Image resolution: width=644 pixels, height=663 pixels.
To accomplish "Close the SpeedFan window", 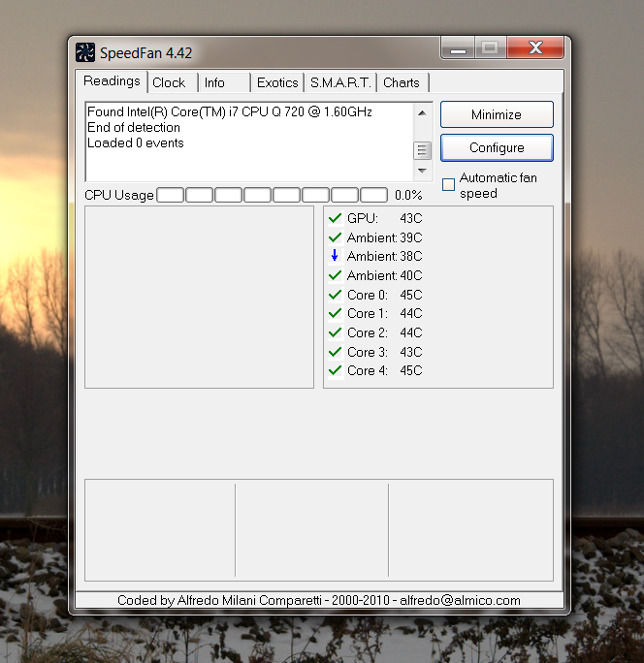I will 535,47.
